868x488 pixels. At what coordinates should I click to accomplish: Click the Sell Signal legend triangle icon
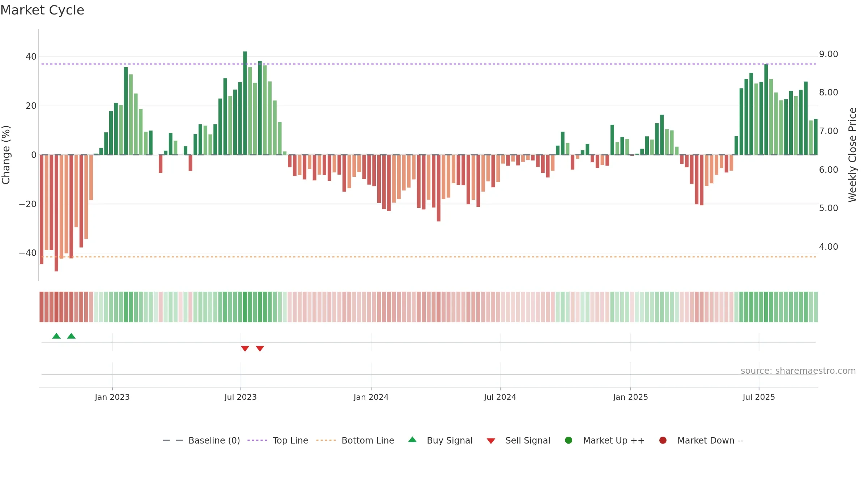click(x=491, y=441)
